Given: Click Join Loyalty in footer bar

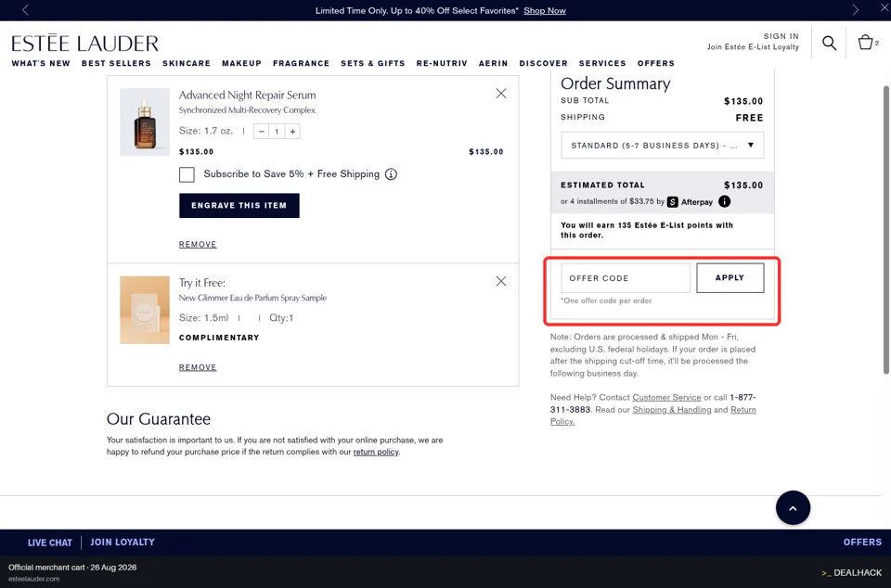Looking at the screenshot, I should [123, 542].
